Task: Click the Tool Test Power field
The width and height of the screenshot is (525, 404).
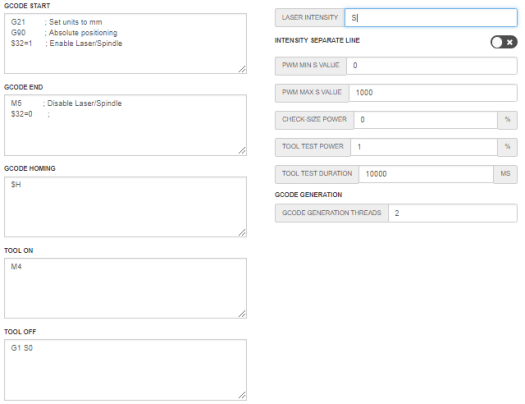Action: [x=424, y=147]
